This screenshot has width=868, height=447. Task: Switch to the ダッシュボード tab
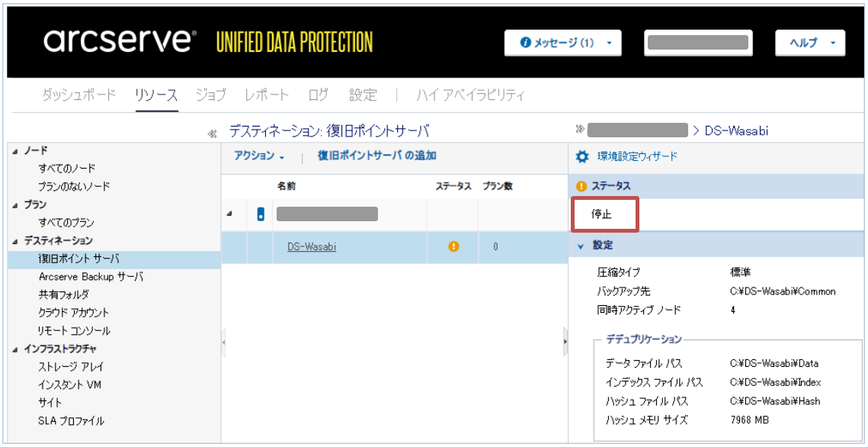79,95
